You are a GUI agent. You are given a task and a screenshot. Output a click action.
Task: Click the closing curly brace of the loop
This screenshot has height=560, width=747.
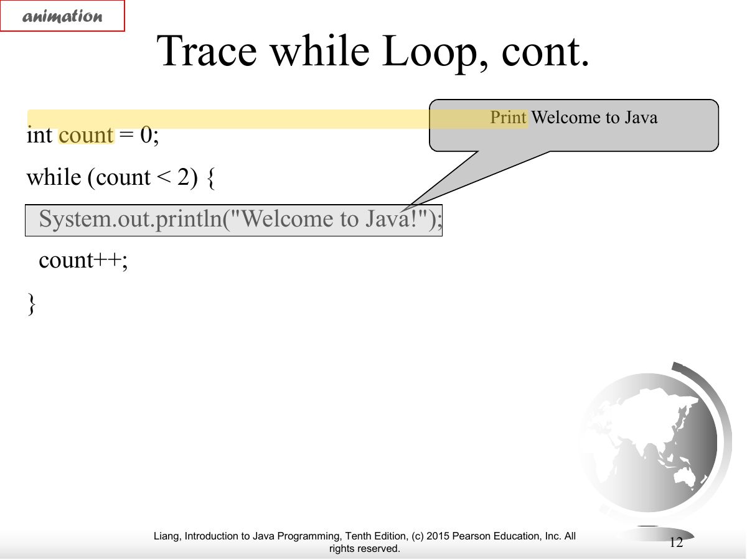pos(32,303)
